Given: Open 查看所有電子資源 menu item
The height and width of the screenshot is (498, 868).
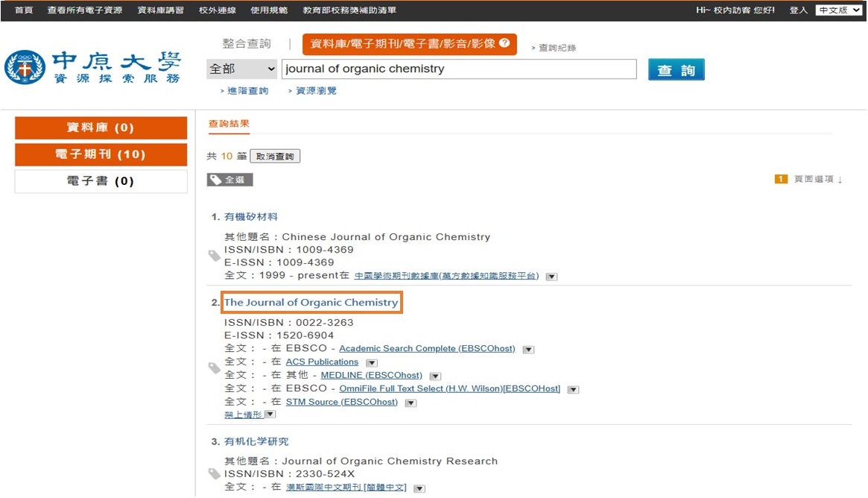Looking at the screenshot, I should coord(85,10).
